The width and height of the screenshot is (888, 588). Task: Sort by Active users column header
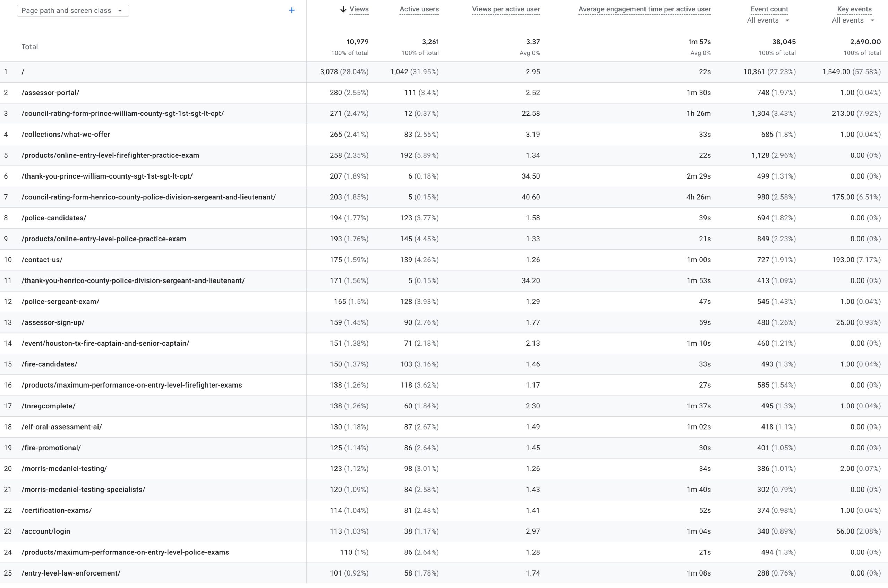pyautogui.click(x=419, y=9)
